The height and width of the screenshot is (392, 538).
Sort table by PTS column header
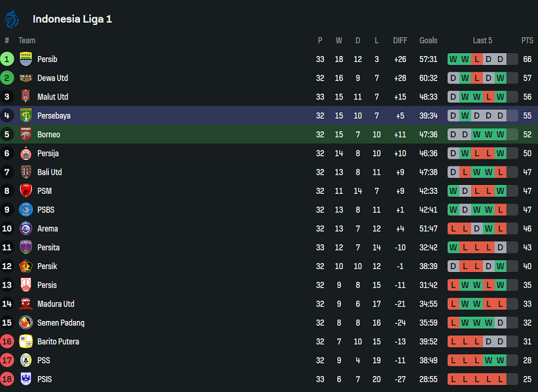coord(528,41)
